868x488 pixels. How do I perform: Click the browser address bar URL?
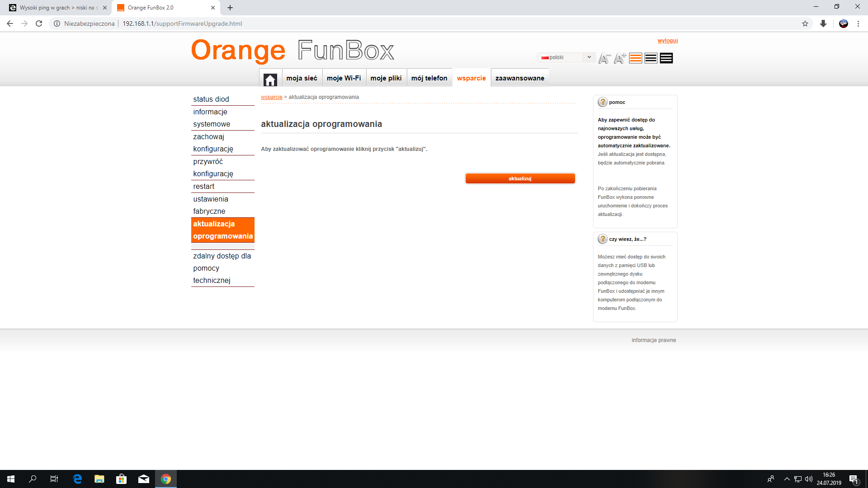pos(182,23)
